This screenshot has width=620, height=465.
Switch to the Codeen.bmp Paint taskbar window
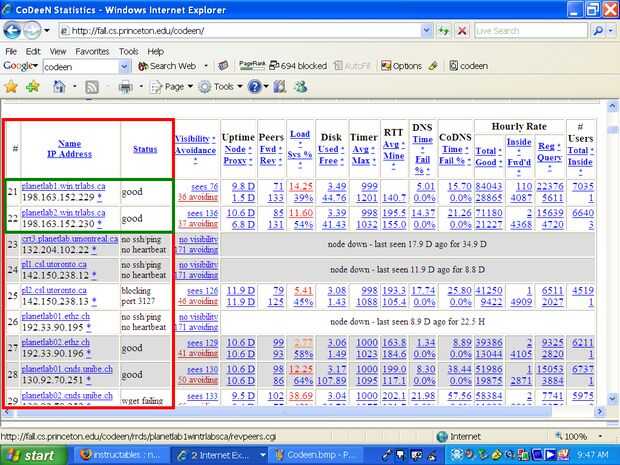[315, 455]
